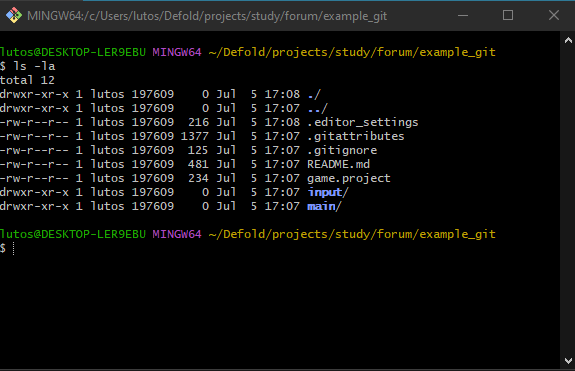Click the '.gitattributes' file name
The width and height of the screenshot is (575, 371).
click(356, 136)
